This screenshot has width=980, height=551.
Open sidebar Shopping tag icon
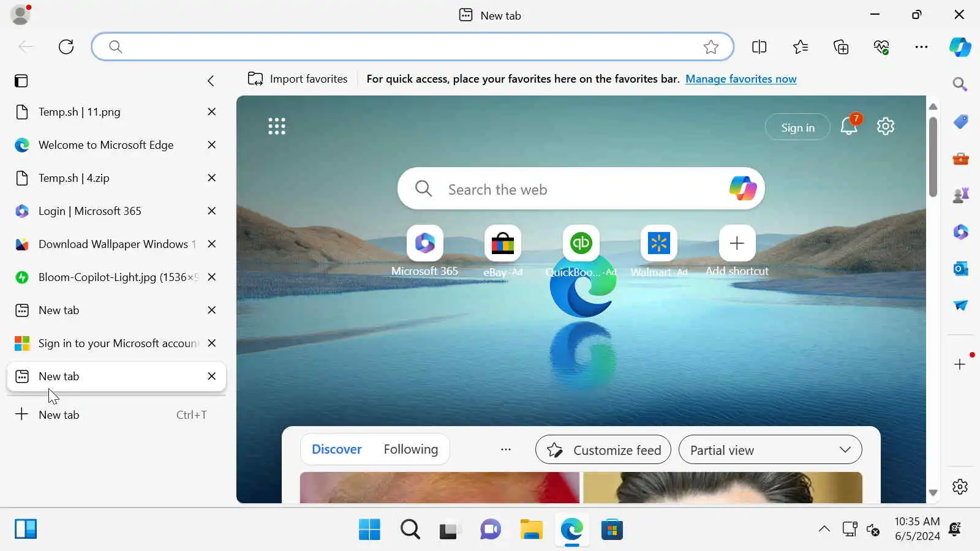click(x=960, y=122)
